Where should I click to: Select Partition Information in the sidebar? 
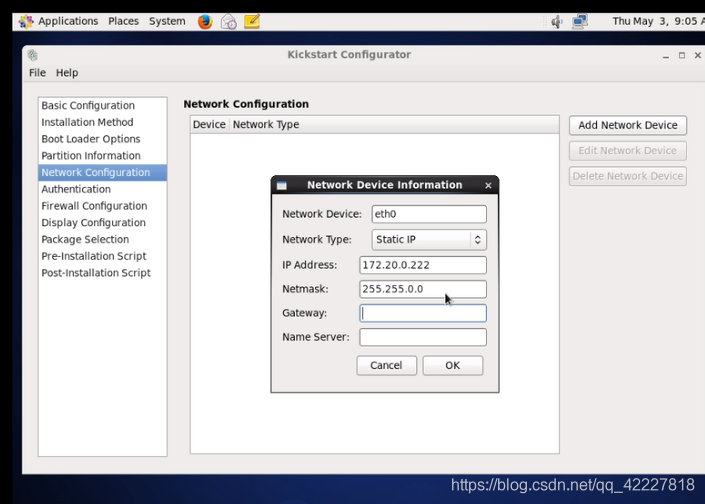tap(103, 156)
